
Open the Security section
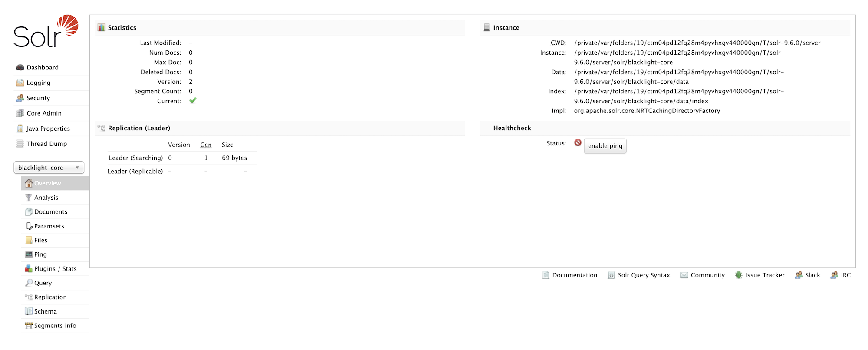pyautogui.click(x=38, y=98)
